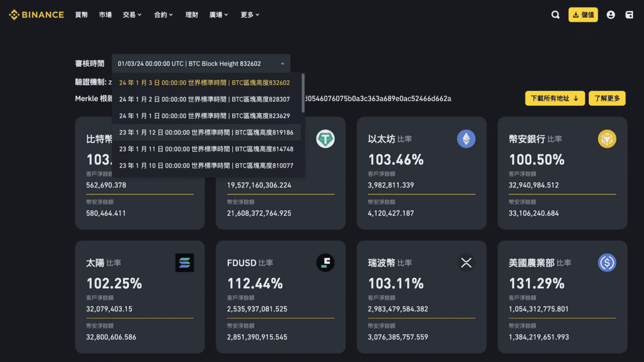Expand the 交易 menu chevron

(x=140, y=15)
